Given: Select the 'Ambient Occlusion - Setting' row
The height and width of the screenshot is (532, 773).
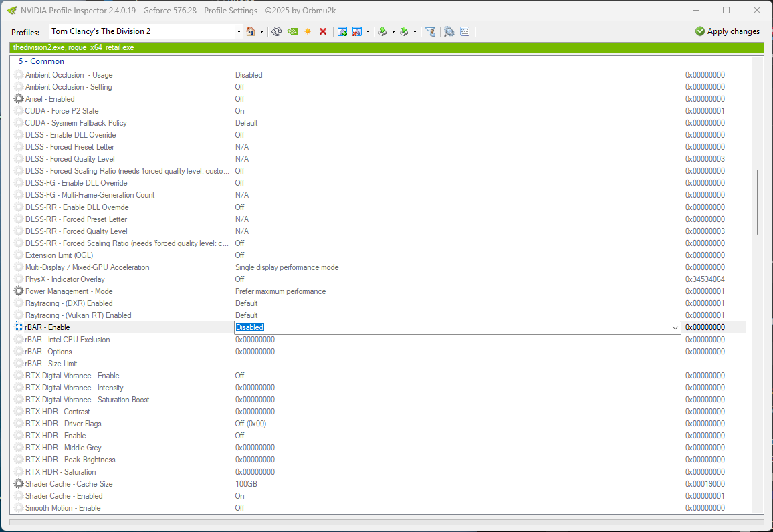Looking at the screenshot, I should coord(379,87).
